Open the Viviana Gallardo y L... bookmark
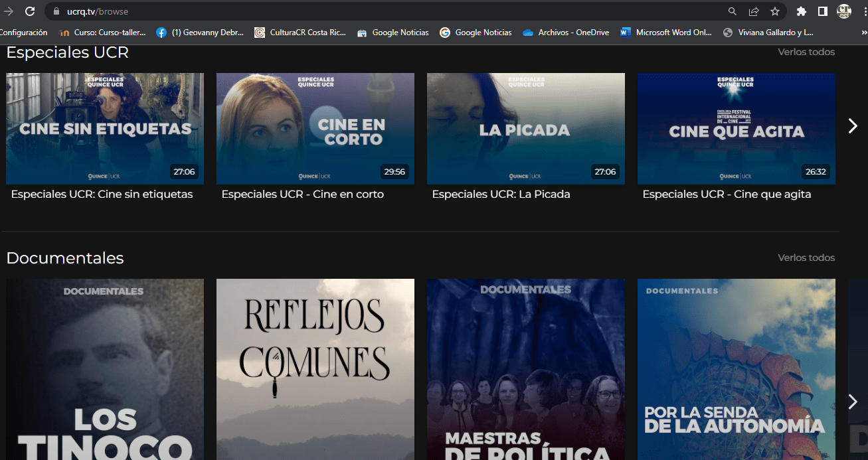868x460 pixels. tap(768, 33)
